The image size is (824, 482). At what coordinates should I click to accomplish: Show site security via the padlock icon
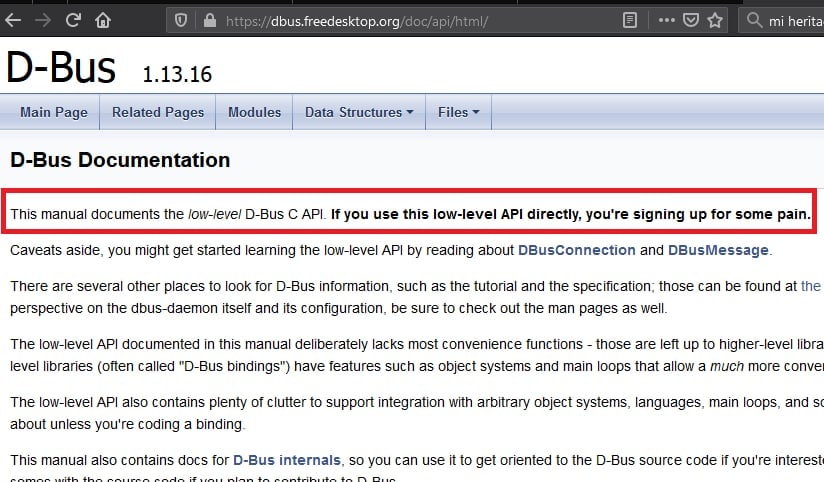coord(210,20)
